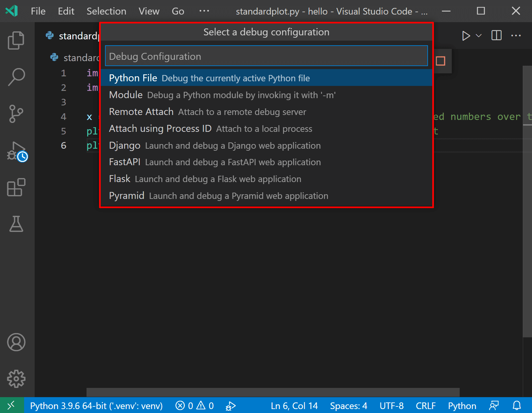Click line number 6 in the gutter
532x413 pixels.
click(63, 145)
